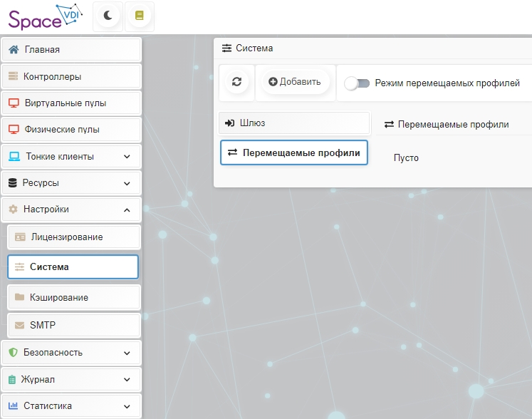Image resolution: width=532 pixels, height=419 pixels.
Task: Click the monitor icon beside Виртуальные пулы
Action: click(x=14, y=103)
